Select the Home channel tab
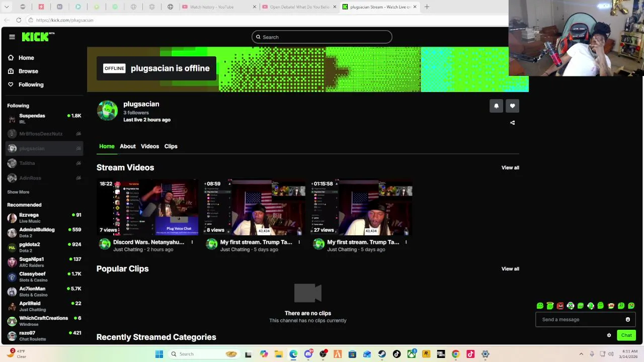Viewport: 644px width, 362px height. [107, 146]
